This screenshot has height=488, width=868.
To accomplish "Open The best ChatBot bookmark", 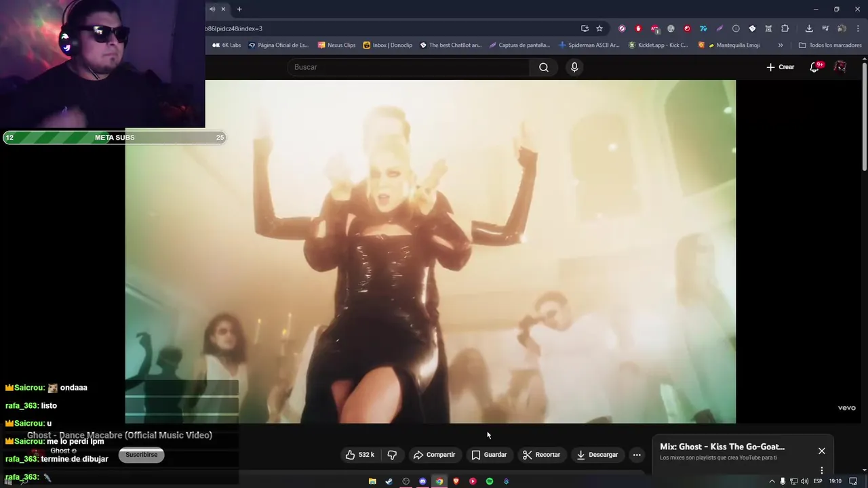I will pos(450,45).
